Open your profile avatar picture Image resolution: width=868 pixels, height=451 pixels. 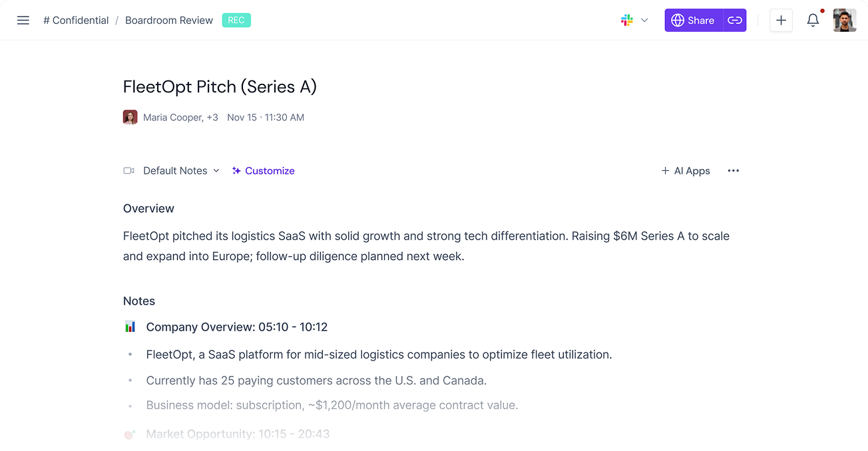coord(844,20)
